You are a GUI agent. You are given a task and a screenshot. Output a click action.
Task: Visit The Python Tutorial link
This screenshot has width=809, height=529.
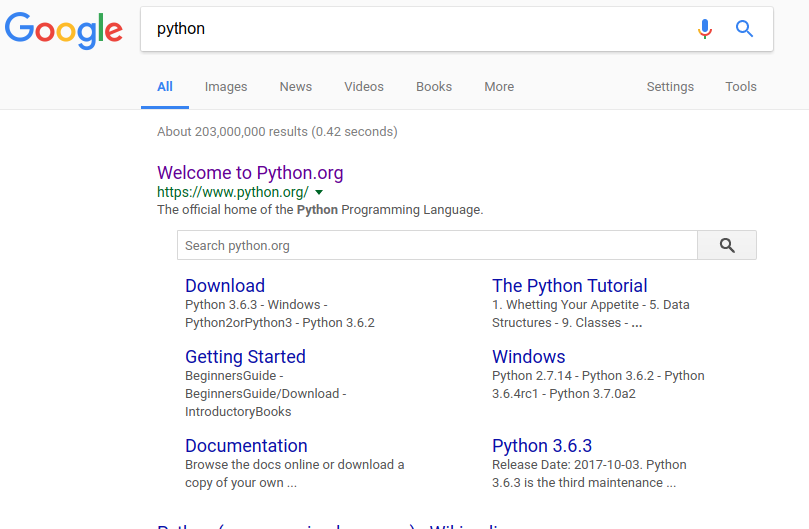click(569, 286)
